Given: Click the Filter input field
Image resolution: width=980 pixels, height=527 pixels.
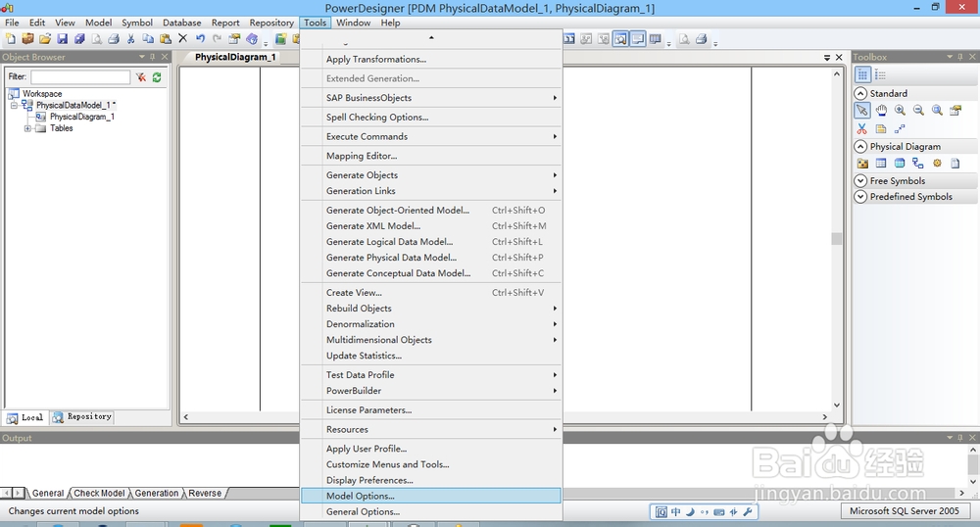Looking at the screenshot, I should coord(80,76).
